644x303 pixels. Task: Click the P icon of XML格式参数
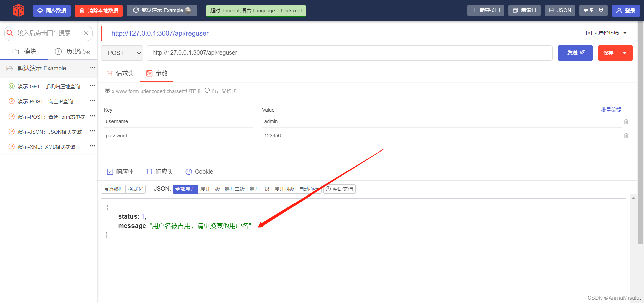(x=12, y=147)
